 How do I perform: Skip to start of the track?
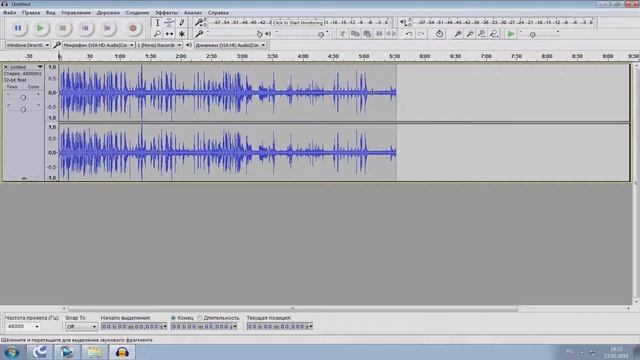point(85,28)
